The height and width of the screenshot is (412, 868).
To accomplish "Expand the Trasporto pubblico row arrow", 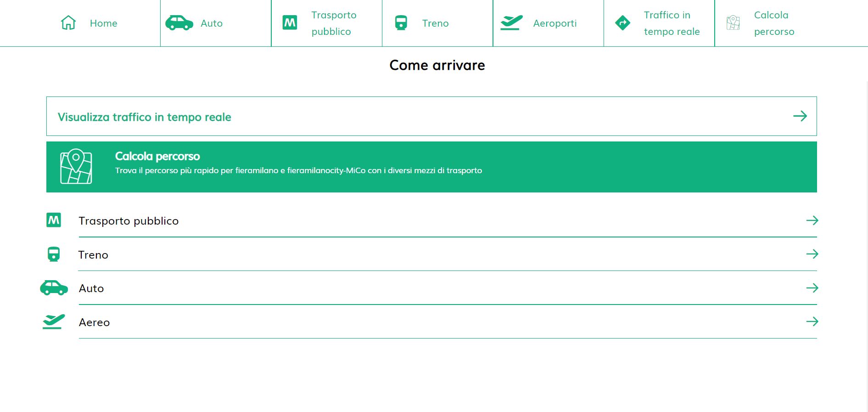I will pyautogui.click(x=812, y=220).
